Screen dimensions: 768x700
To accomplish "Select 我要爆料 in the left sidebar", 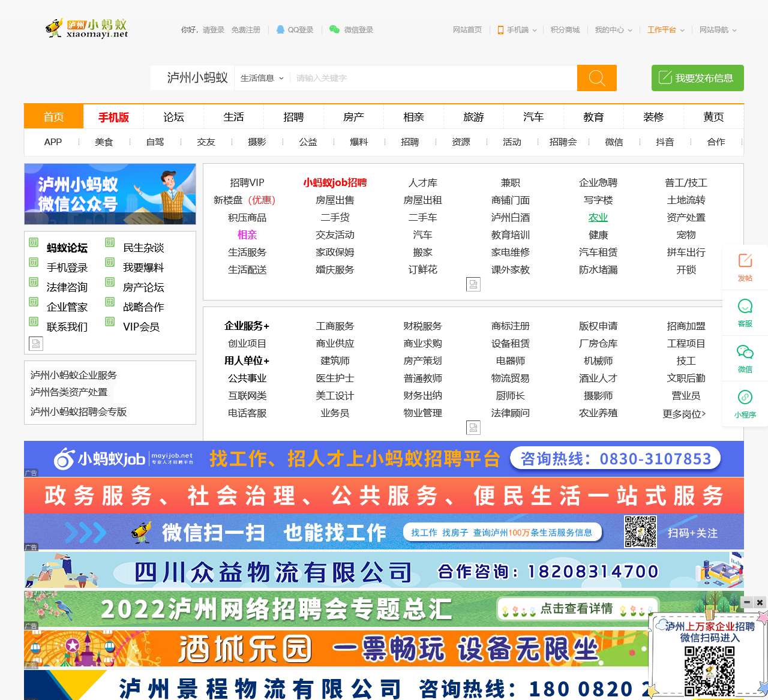I will 143,268.
